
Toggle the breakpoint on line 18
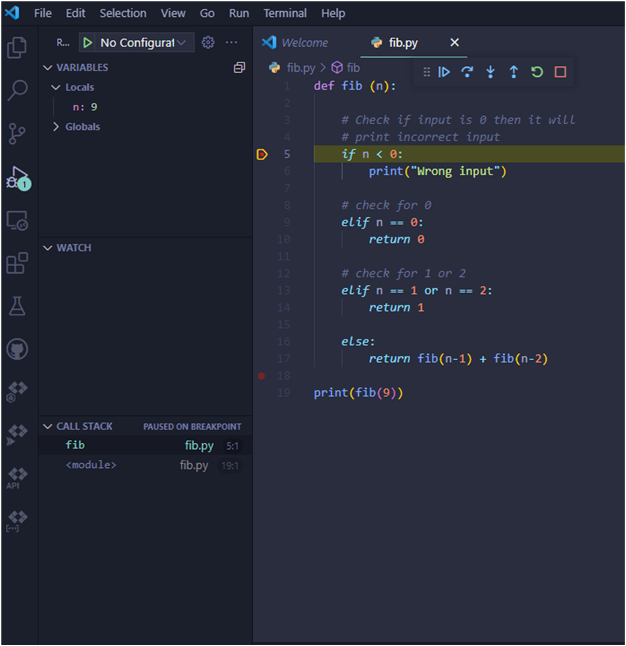tap(262, 376)
